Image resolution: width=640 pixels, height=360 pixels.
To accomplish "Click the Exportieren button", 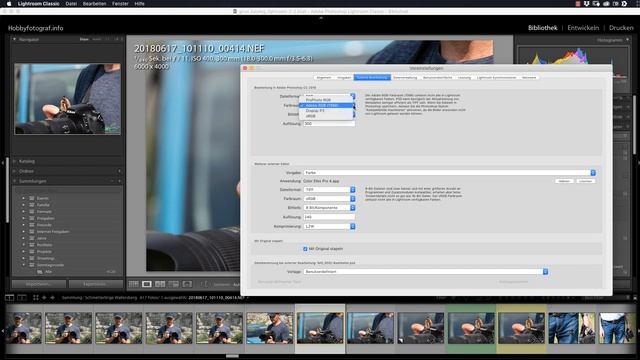I will point(95,284).
